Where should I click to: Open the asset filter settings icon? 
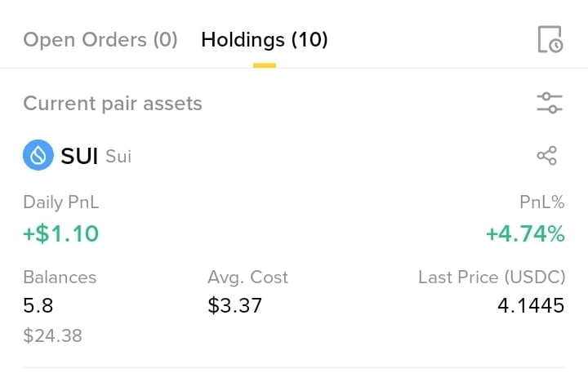click(550, 103)
